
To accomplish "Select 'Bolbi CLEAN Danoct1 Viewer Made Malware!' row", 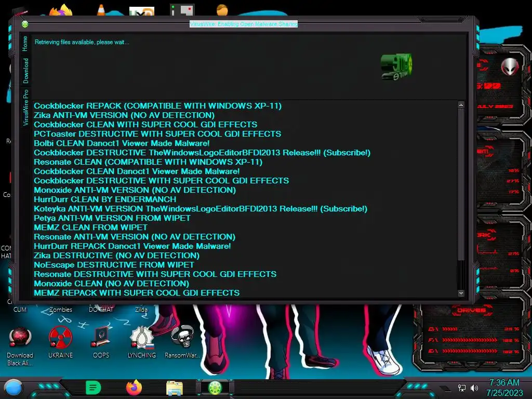I will [x=122, y=143].
